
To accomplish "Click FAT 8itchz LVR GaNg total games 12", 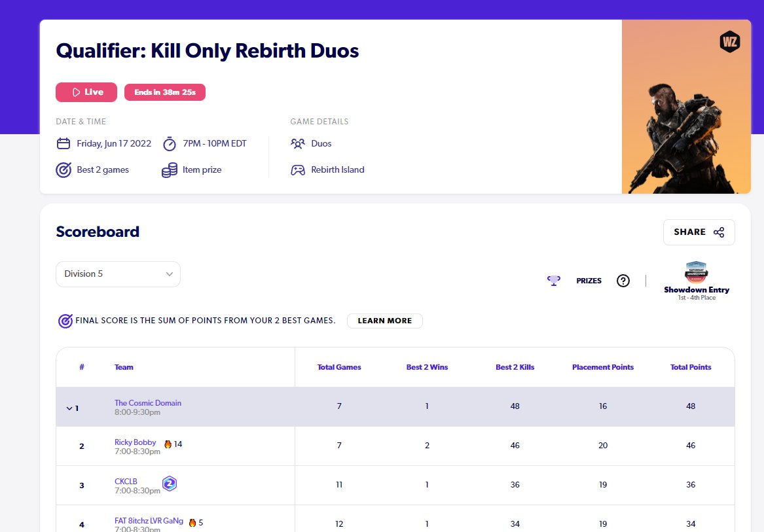I will pos(339,524).
